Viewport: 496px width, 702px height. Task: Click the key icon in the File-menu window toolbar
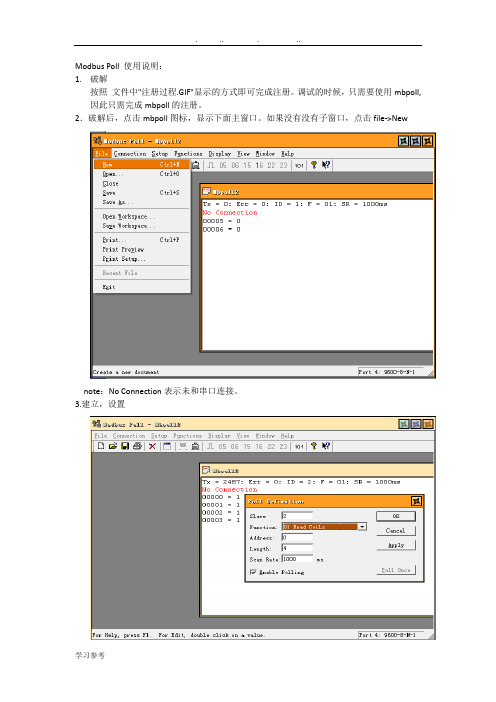click(314, 165)
